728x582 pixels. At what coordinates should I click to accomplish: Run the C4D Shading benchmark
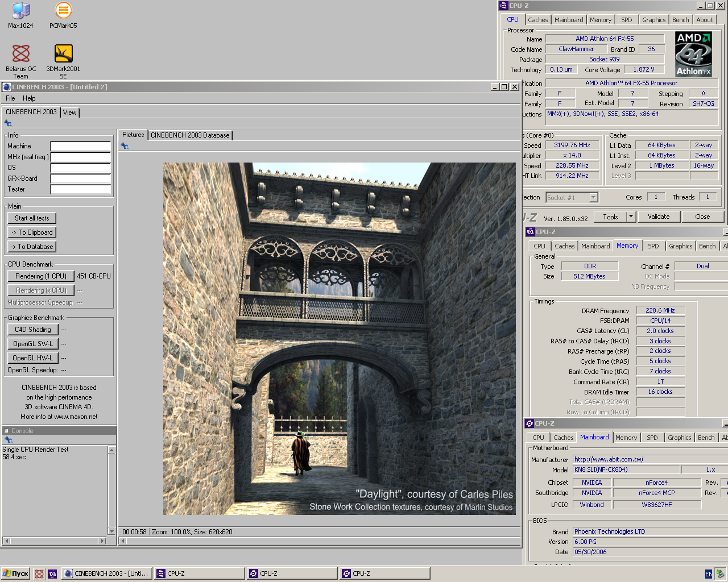tap(33, 330)
